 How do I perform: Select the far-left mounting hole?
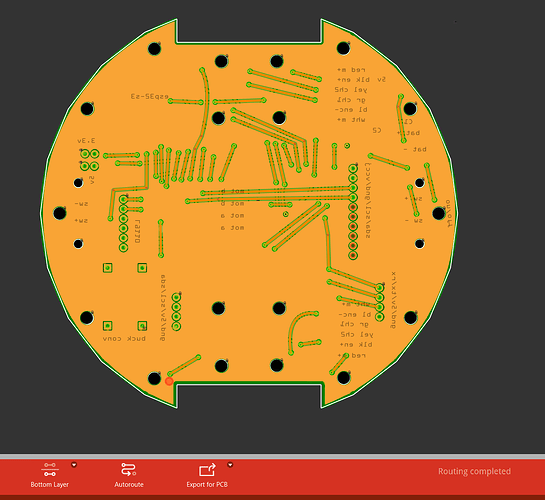pyautogui.click(x=60, y=213)
